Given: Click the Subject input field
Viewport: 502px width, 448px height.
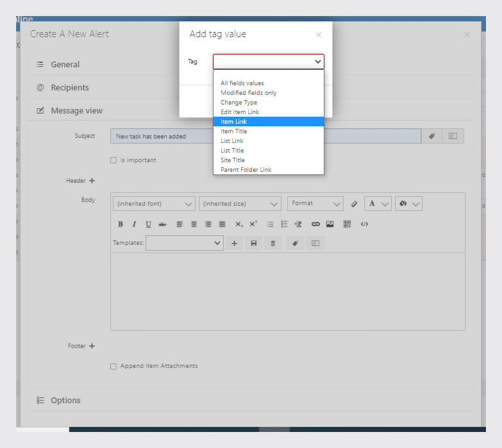Looking at the screenshot, I should click(265, 136).
